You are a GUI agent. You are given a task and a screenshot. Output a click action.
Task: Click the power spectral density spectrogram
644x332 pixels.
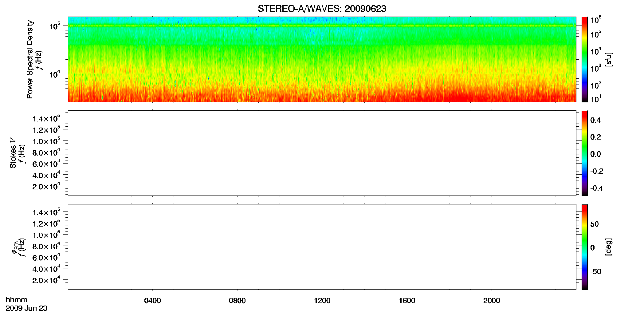point(322,59)
